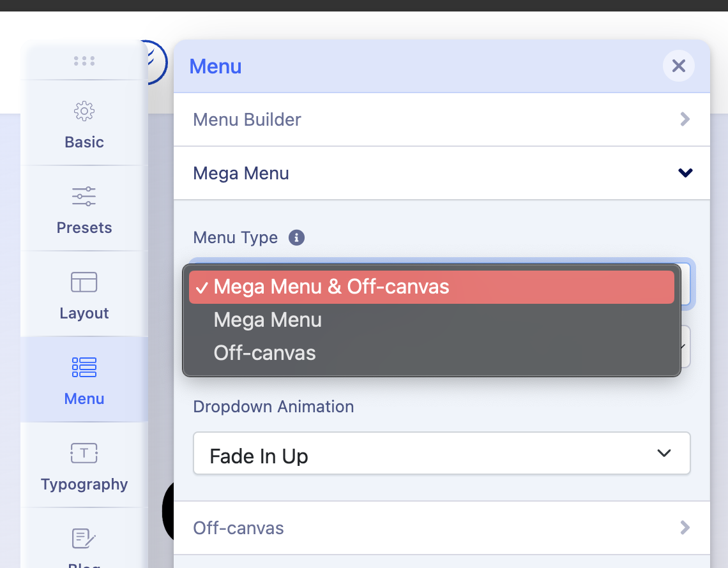This screenshot has width=728, height=568.
Task: Open the Basic settings gear icon
Action: (x=84, y=112)
